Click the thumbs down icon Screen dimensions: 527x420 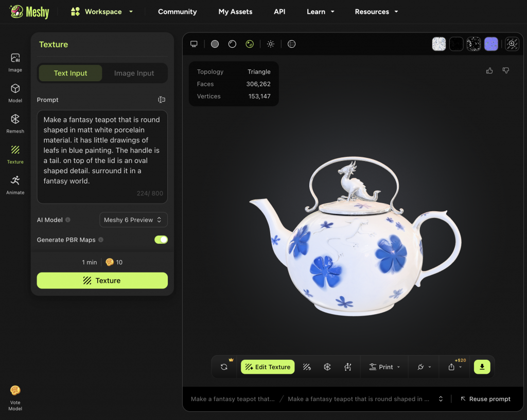(x=505, y=71)
